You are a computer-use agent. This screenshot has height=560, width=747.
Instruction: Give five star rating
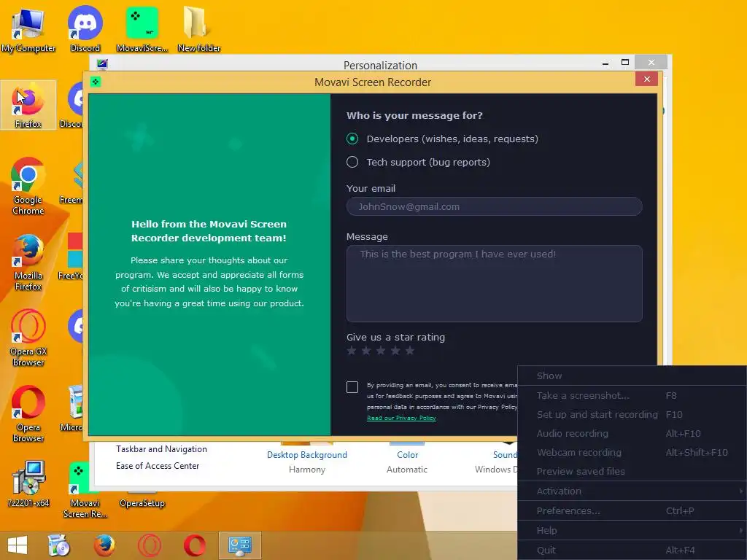(410, 351)
